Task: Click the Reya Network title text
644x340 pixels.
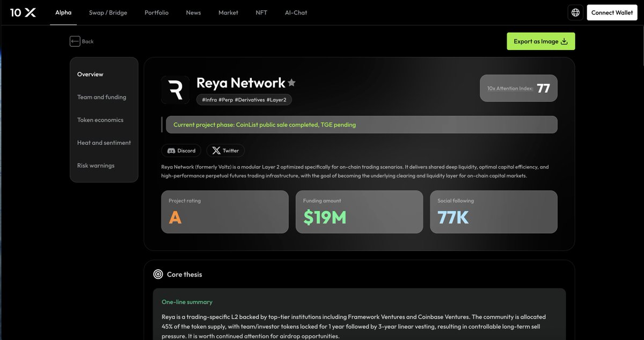Action: [x=241, y=83]
